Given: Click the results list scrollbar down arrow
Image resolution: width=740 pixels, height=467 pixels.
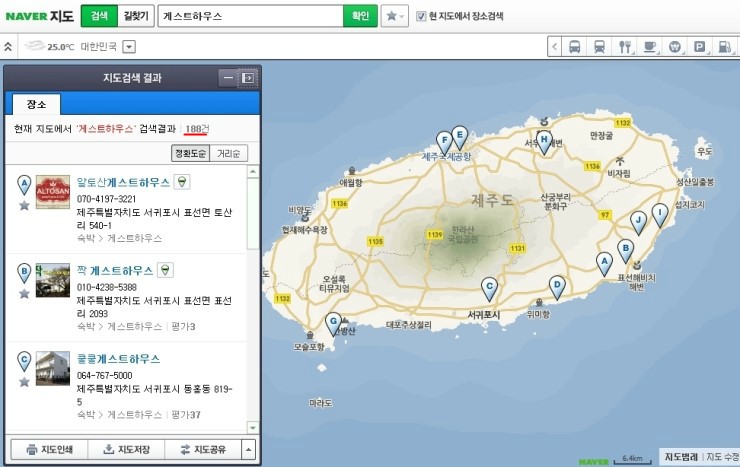Looking at the screenshot, I should pyautogui.click(x=253, y=427).
